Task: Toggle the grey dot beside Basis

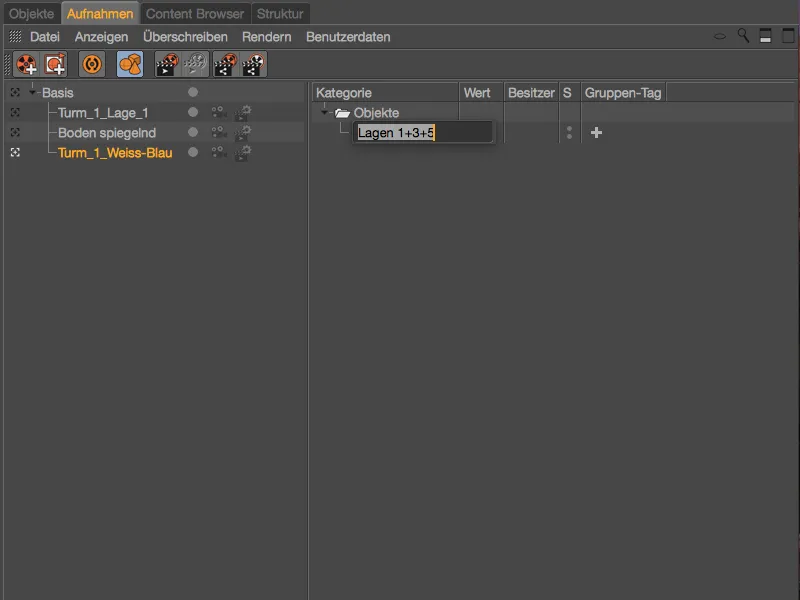Action: [x=193, y=92]
